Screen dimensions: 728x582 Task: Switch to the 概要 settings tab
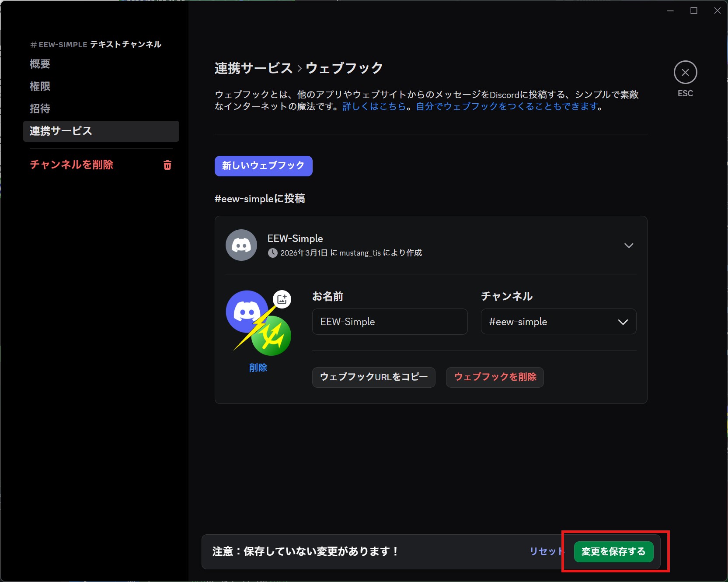tap(39, 64)
